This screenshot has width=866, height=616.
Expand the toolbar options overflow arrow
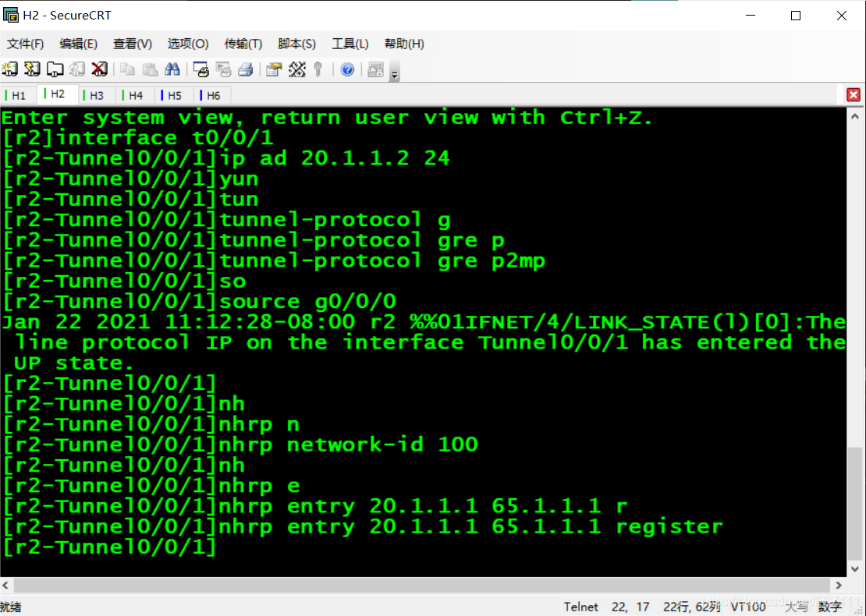394,71
